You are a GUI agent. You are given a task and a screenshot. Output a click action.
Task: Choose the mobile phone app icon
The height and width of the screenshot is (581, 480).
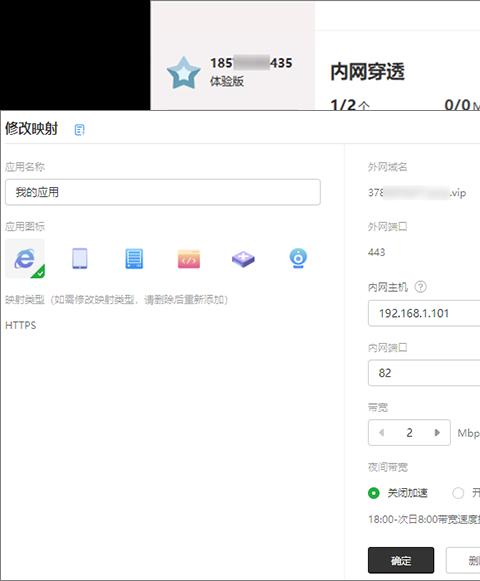tap(80, 258)
